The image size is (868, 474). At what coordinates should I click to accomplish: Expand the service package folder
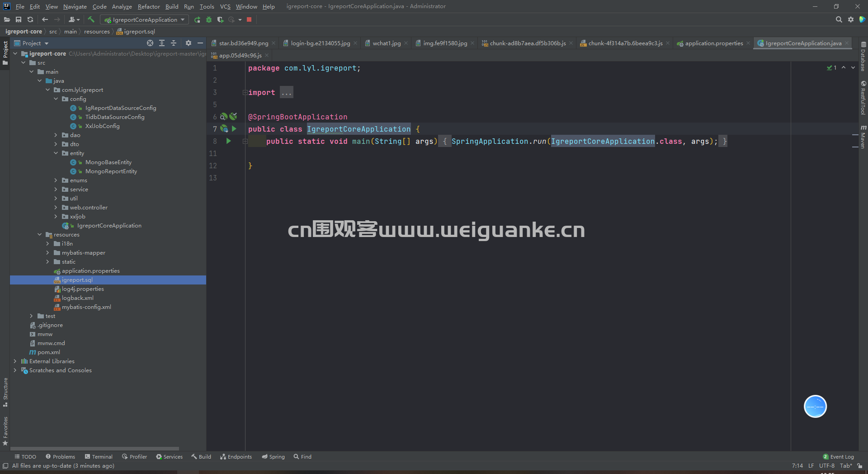pos(56,190)
